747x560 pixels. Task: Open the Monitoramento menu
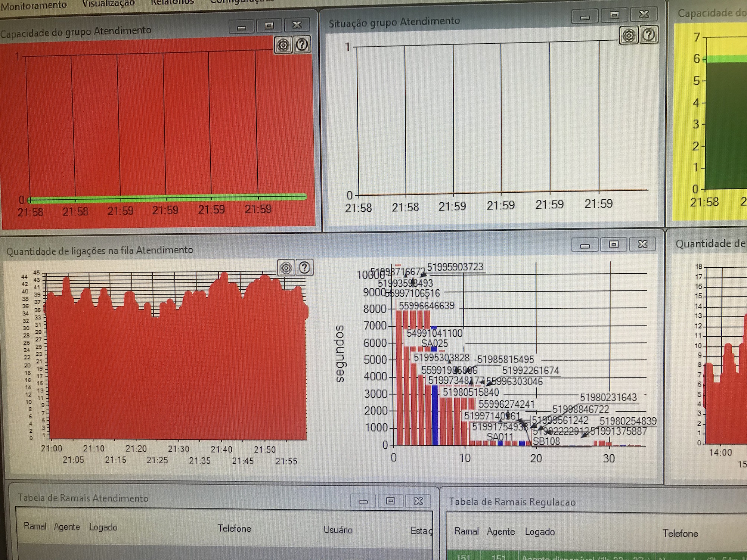coord(34,5)
